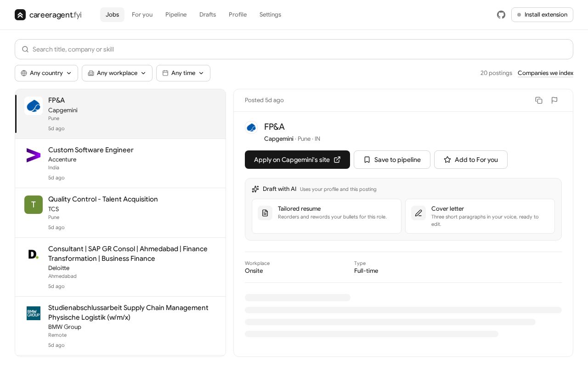Click the Tailored resume document icon
This screenshot has height=368, width=588.
(265, 213)
